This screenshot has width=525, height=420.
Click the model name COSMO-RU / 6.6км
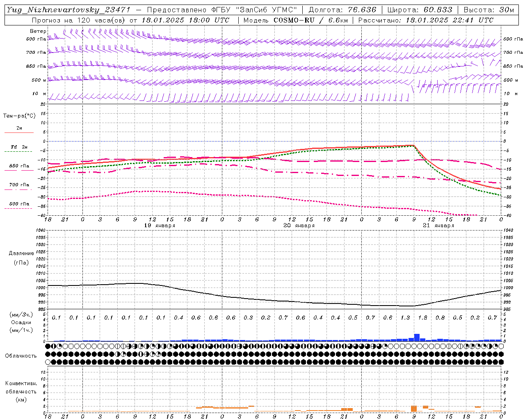click(x=311, y=20)
